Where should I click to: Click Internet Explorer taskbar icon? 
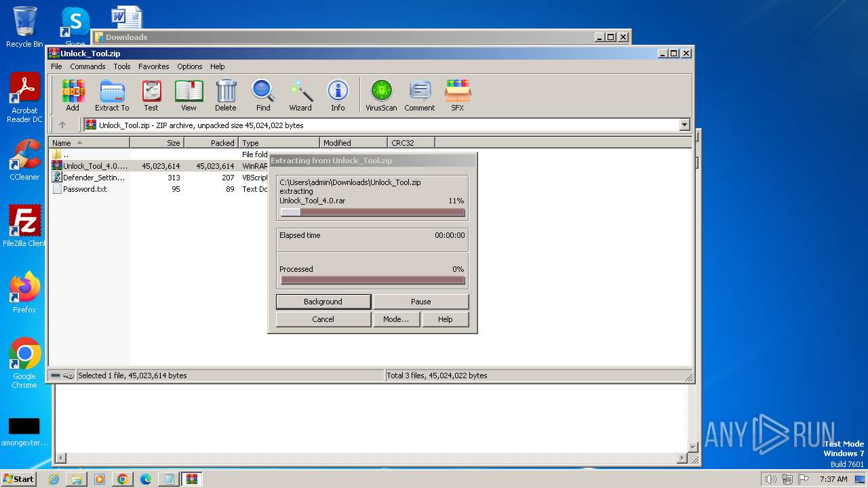pos(54,479)
